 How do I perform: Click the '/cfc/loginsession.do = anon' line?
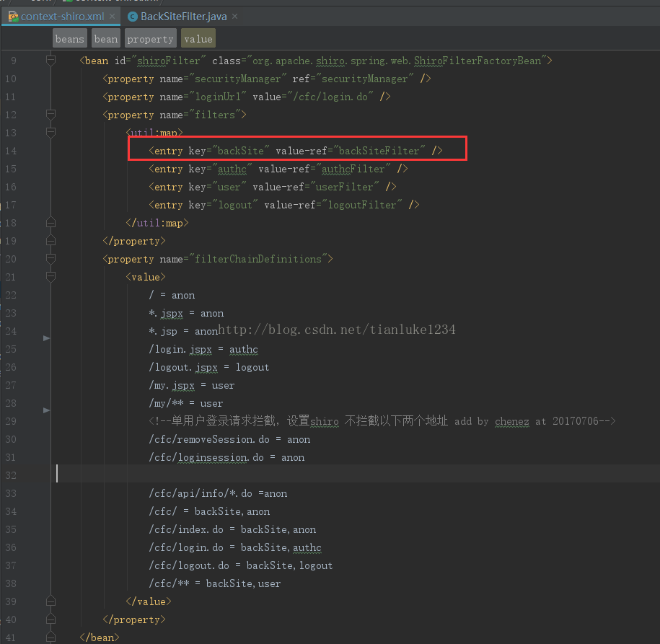point(226,457)
